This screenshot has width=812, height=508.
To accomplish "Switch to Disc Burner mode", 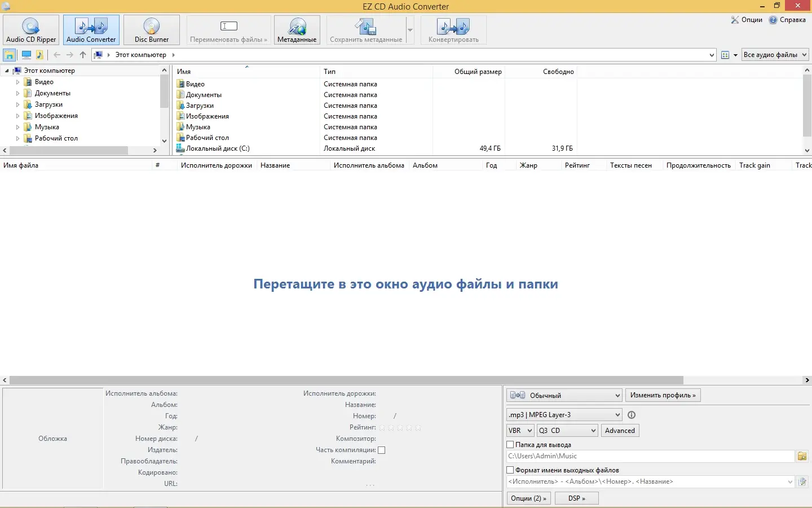I will [151, 30].
